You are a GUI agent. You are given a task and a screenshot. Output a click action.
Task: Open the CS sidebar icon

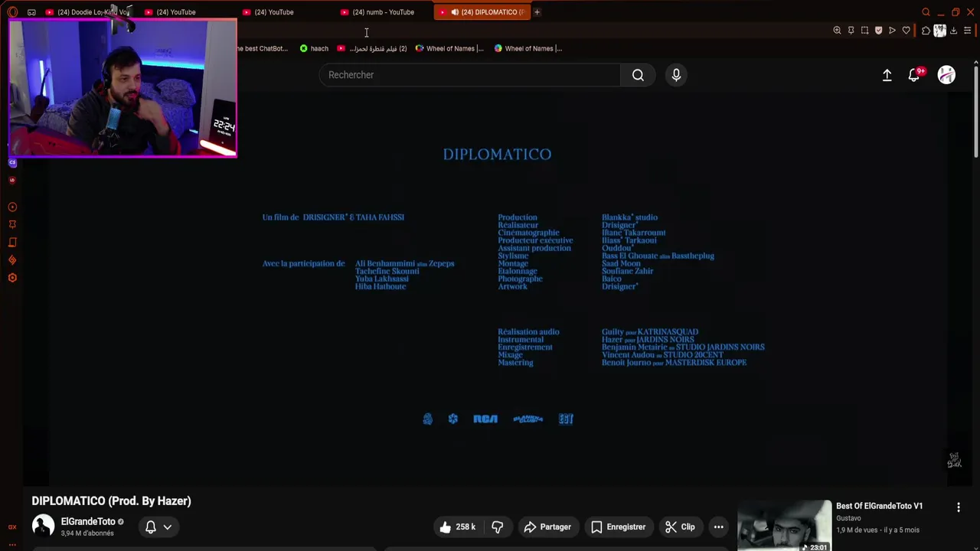[x=12, y=162]
